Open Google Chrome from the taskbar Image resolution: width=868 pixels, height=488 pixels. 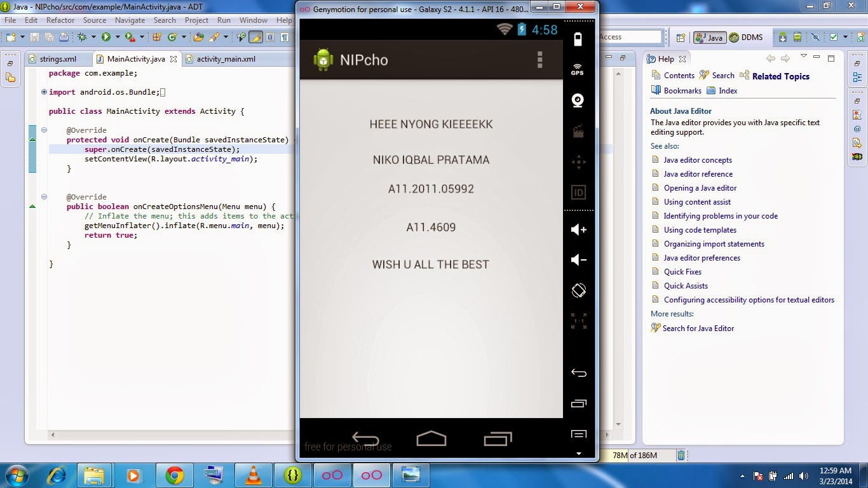click(174, 475)
